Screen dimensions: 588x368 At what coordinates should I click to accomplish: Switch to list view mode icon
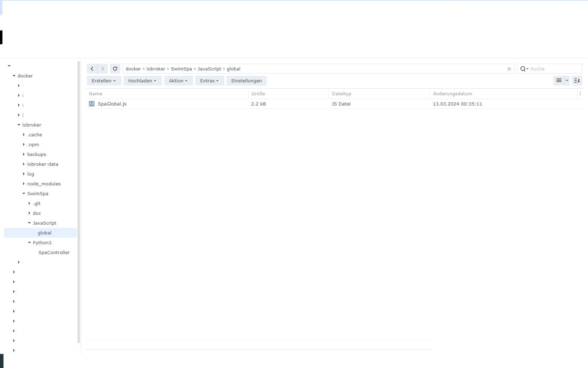pyautogui.click(x=559, y=81)
